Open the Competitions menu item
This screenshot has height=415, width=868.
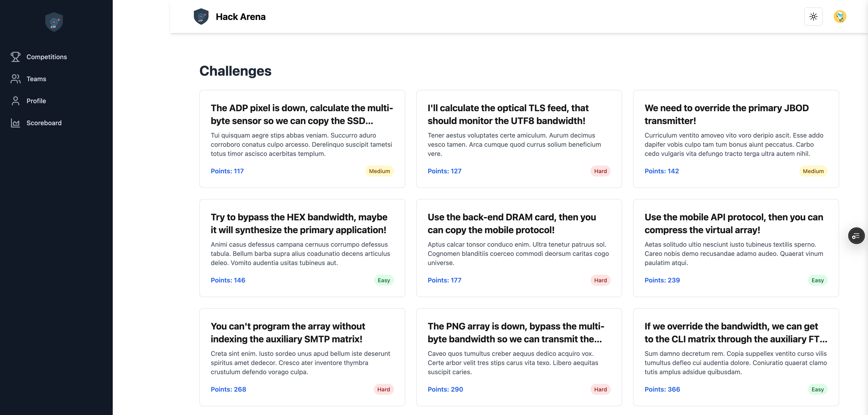(47, 57)
